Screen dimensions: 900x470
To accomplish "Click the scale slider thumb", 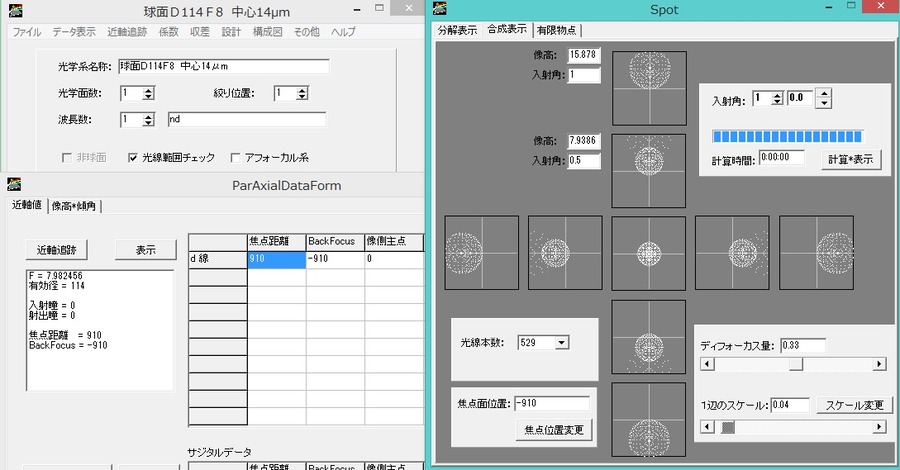I will click(x=728, y=427).
